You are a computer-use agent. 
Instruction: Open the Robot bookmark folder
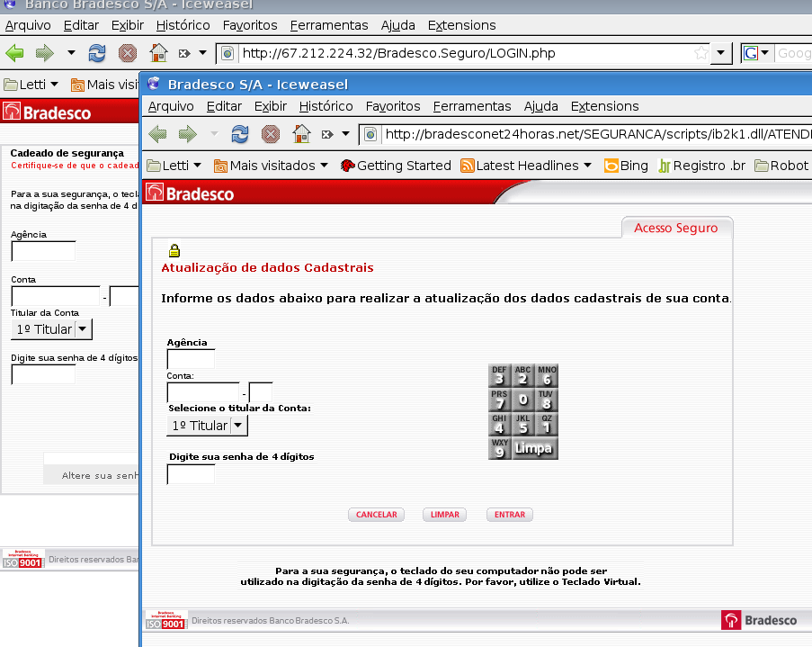pos(781,166)
